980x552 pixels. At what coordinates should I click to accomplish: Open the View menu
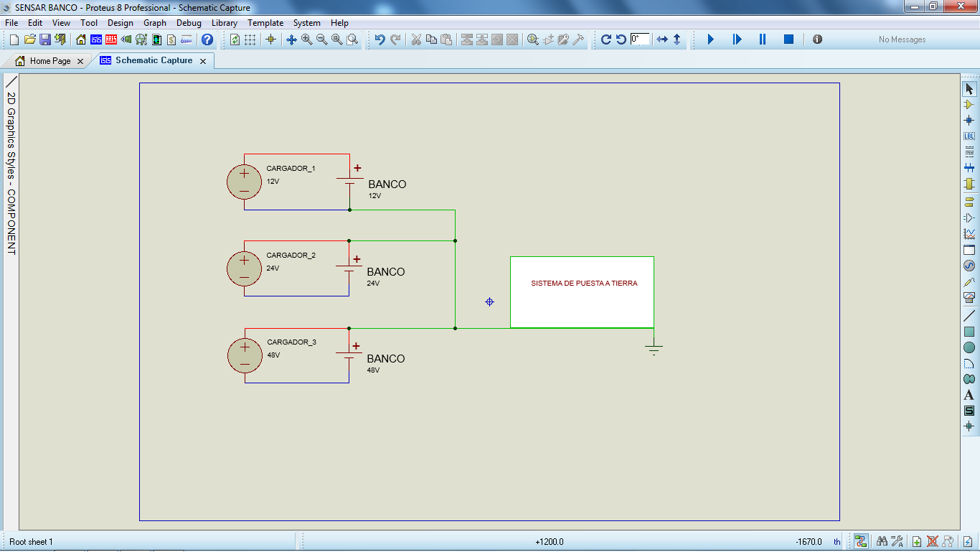tap(61, 23)
